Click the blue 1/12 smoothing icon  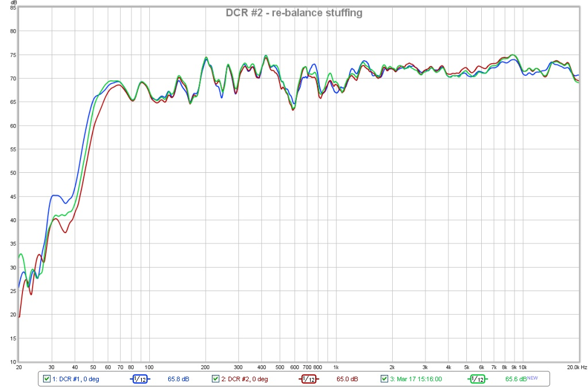140,379
